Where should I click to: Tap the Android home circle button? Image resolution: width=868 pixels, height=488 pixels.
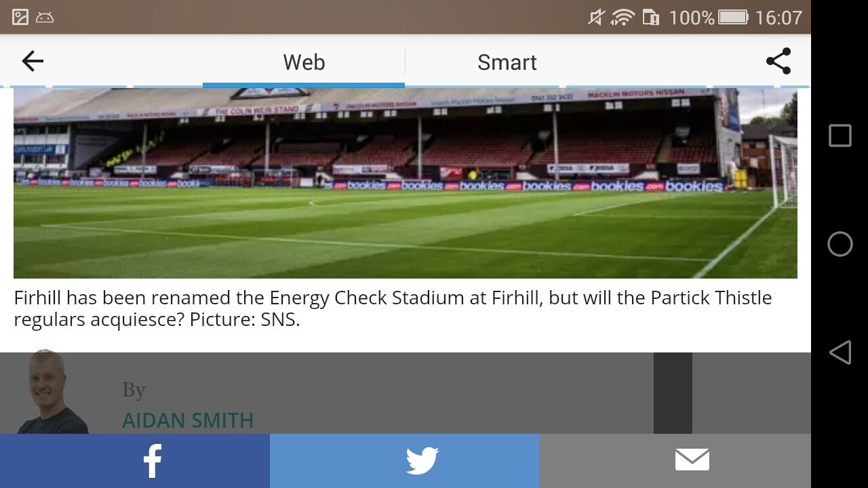(840, 244)
